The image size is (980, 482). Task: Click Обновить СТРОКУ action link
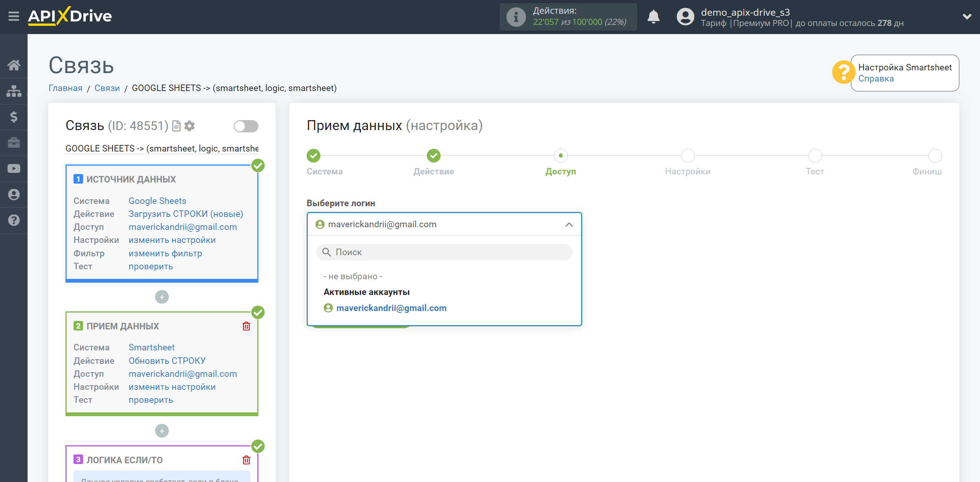click(x=167, y=361)
